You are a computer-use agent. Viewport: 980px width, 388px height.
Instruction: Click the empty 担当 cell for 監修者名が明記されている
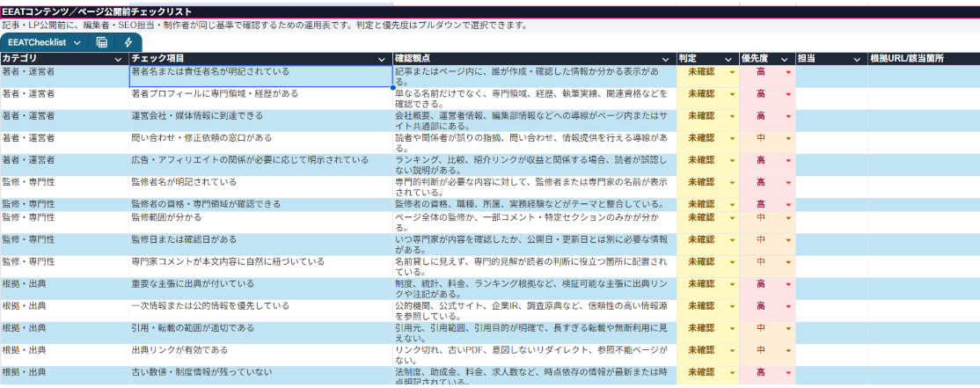coord(831,187)
